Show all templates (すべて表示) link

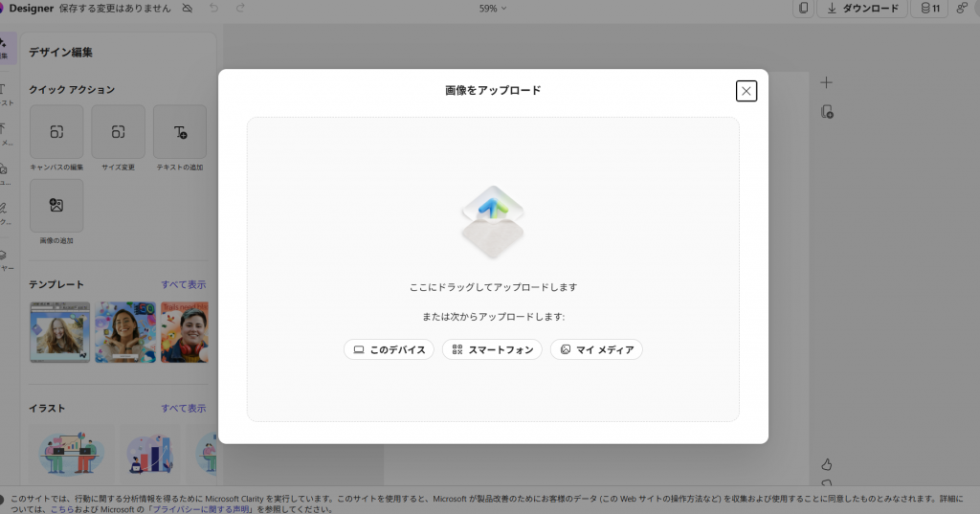point(183,284)
